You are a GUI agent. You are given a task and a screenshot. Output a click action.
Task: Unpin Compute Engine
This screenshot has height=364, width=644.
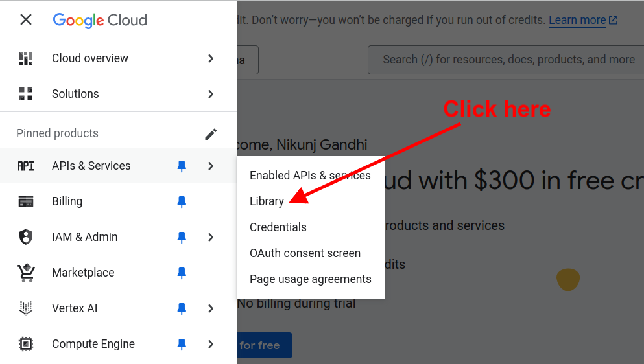pyautogui.click(x=182, y=345)
